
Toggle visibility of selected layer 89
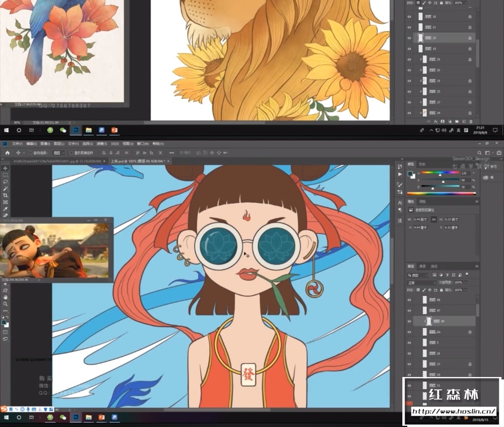[409, 321]
